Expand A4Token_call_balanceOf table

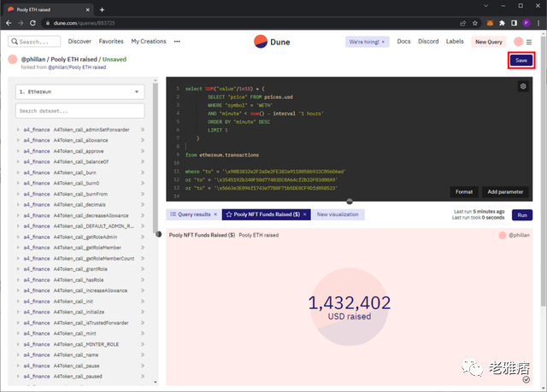(18, 161)
